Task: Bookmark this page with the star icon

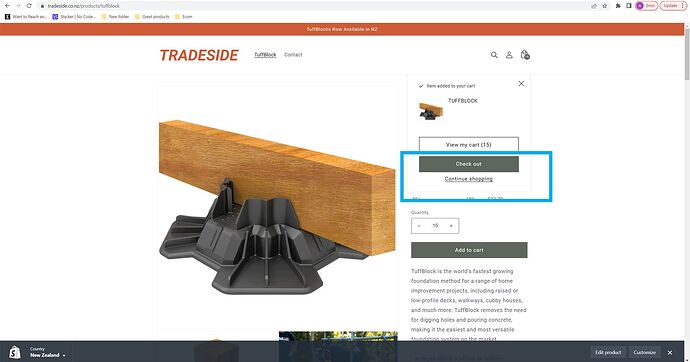Action: [x=605, y=6]
